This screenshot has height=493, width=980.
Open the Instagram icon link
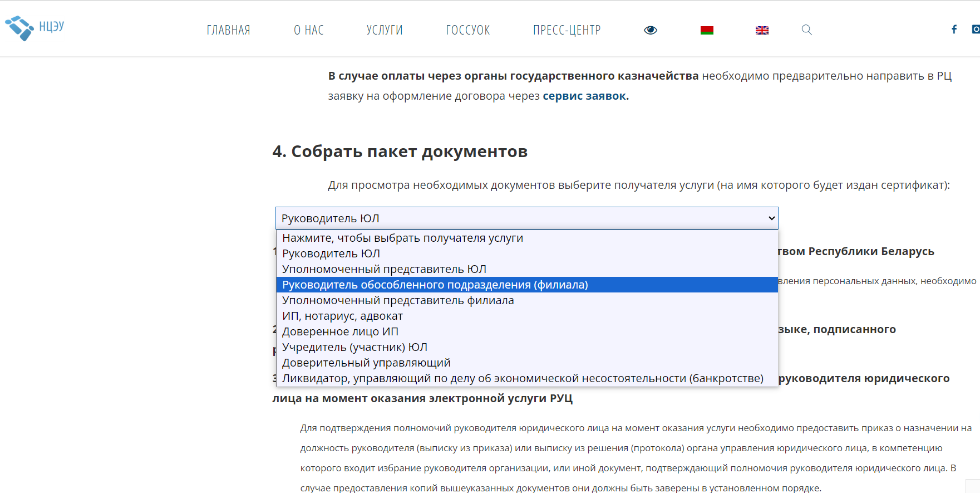point(976,29)
